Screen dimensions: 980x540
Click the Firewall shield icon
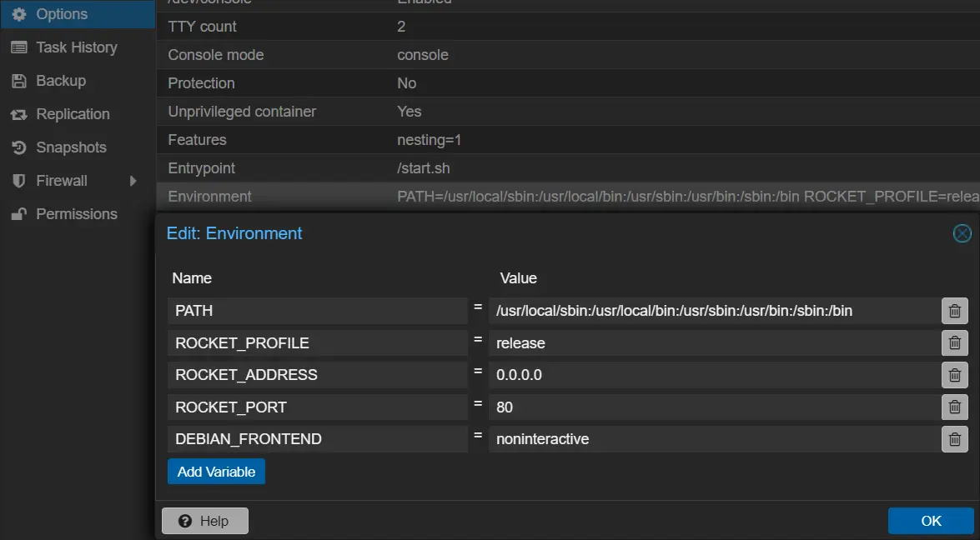18,180
